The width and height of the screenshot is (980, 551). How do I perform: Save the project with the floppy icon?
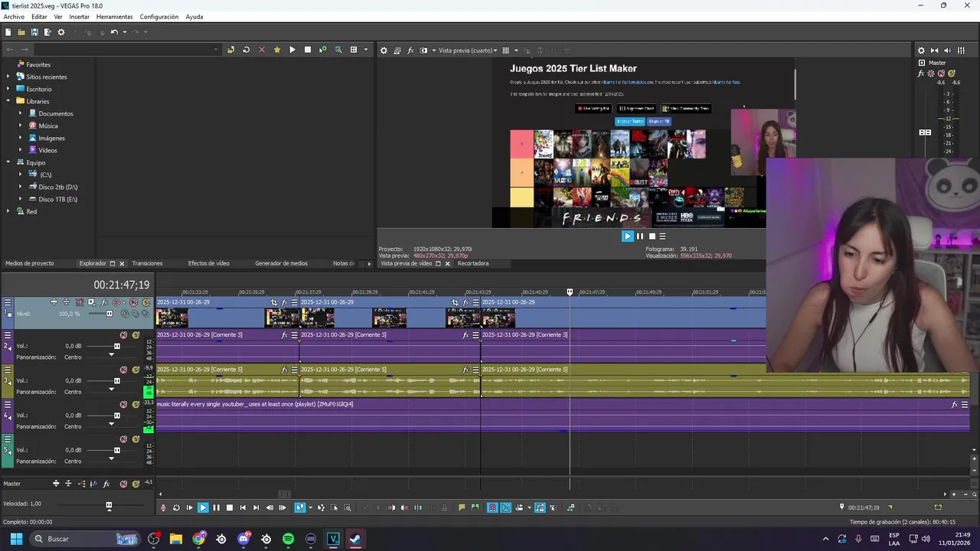tap(34, 32)
